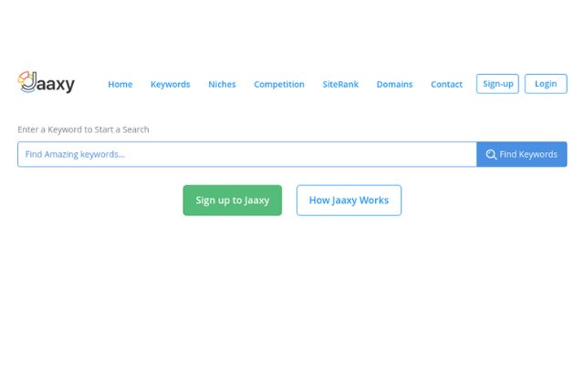This screenshot has width=584, height=392.
Task: Click the Login button
Action: (x=546, y=84)
